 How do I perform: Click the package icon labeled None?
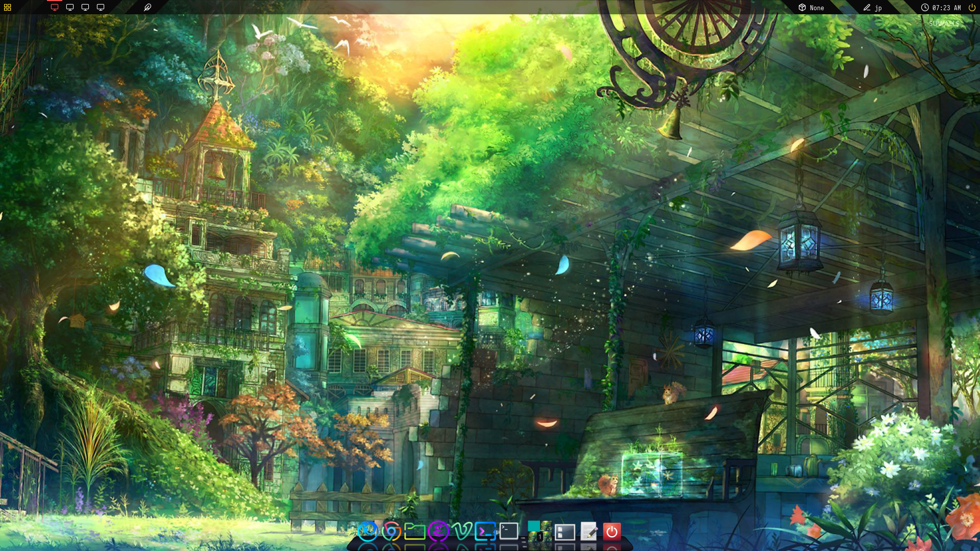(809, 7)
